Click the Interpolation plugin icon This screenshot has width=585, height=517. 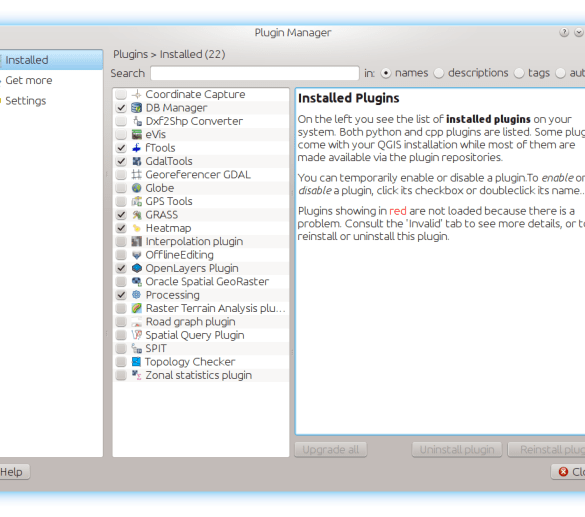(x=137, y=241)
